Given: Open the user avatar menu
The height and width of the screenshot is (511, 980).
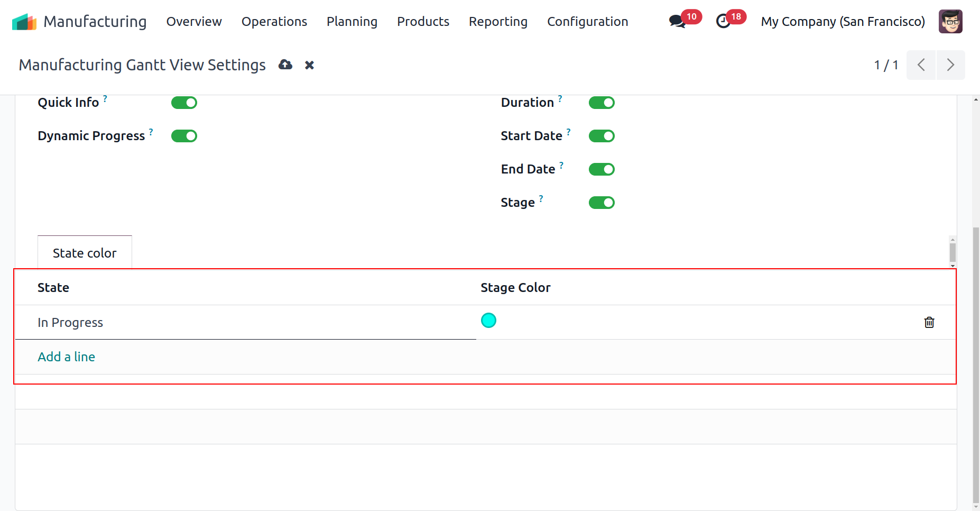Looking at the screenshot, I should [950, 22].
